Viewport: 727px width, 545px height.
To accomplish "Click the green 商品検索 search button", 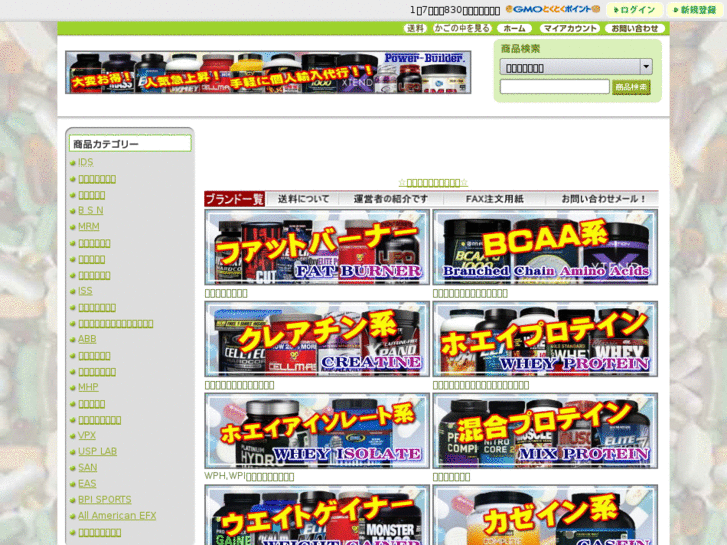I will tap(631, 87).
